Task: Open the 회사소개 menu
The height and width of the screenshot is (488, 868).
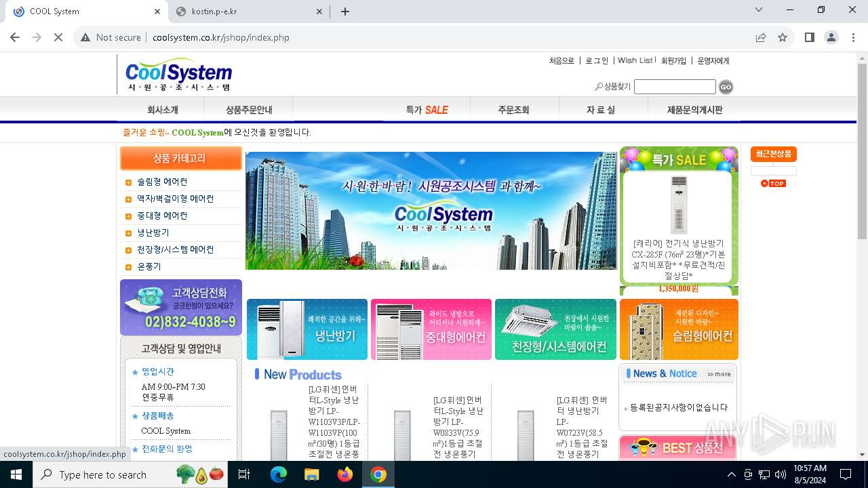Action: [x=163, y=110]
